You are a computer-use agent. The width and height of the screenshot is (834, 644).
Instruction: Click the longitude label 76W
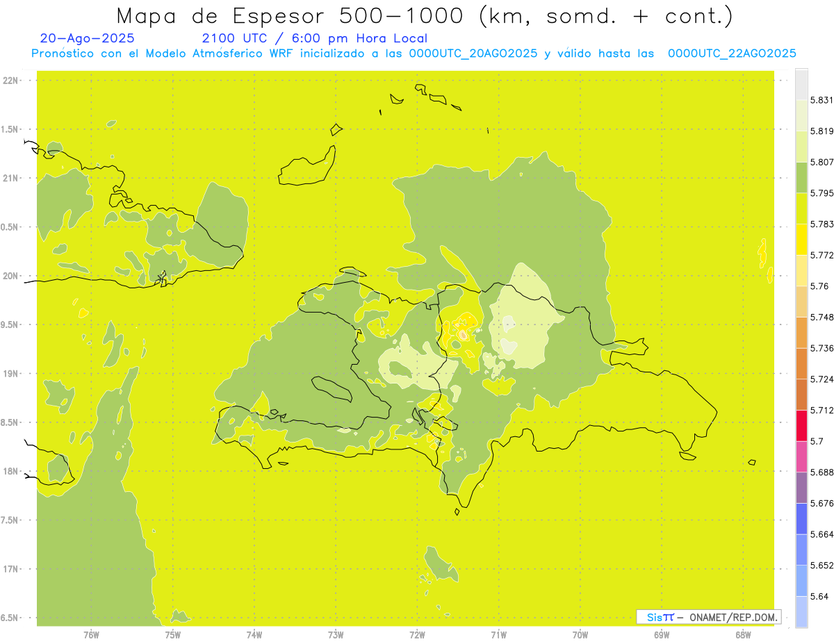click(x=91, y=634)
